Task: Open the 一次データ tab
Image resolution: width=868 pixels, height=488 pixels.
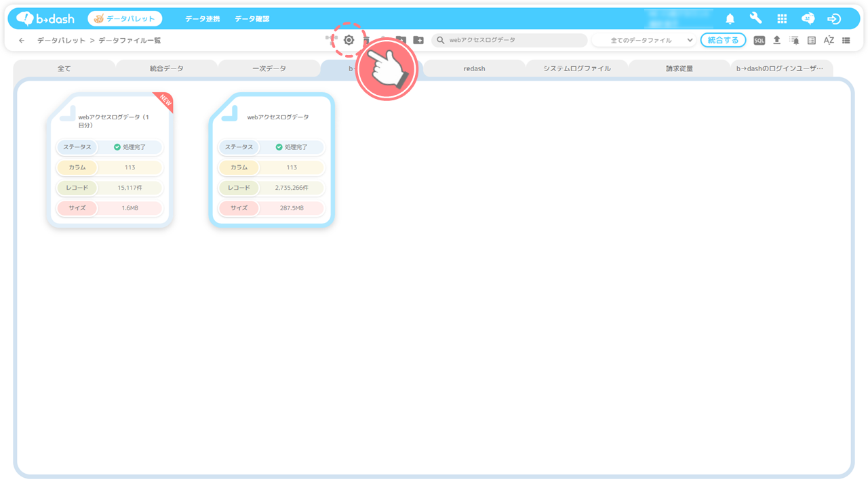Action: coord(269,68)
